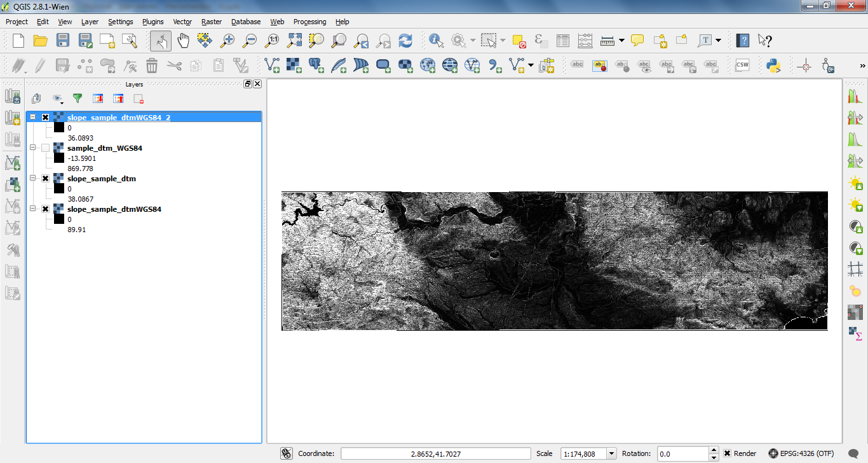Refresh the map canvas
868x463 pixels.
point(405,41)
